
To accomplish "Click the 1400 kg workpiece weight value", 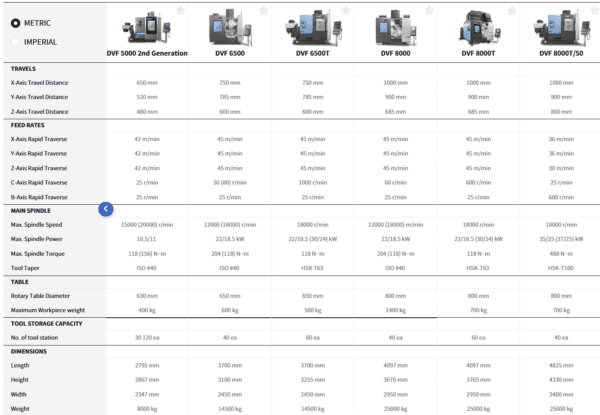I will point(396,310).
